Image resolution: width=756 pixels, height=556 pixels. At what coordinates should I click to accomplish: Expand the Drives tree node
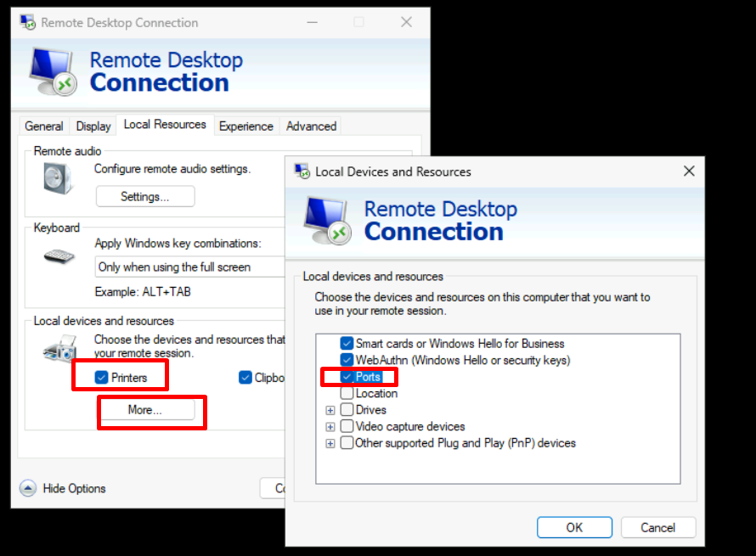pyautogui.click(x=330, y=411)
